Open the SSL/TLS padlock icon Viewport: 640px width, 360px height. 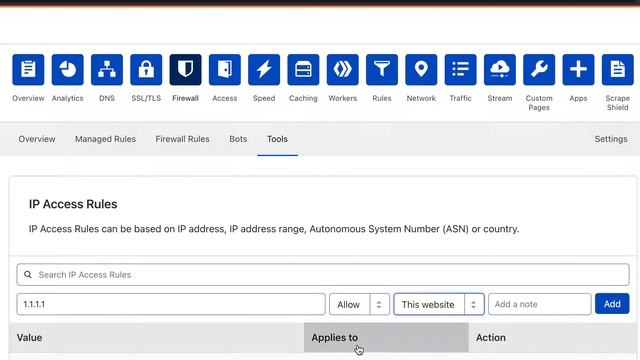146,69
